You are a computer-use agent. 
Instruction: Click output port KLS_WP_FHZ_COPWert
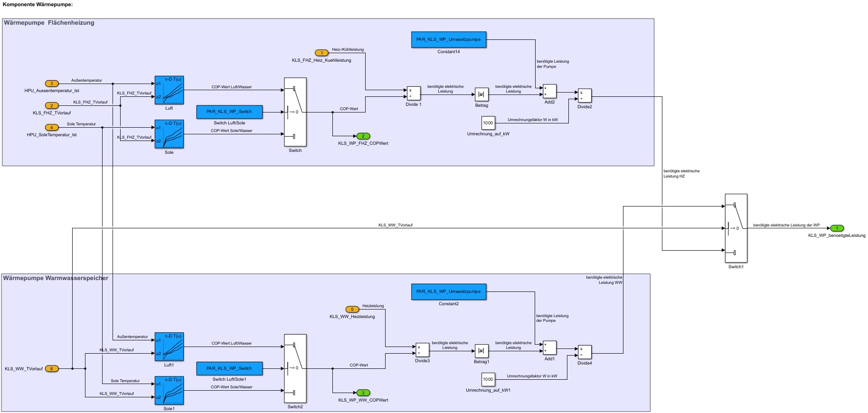pos(363,136)
